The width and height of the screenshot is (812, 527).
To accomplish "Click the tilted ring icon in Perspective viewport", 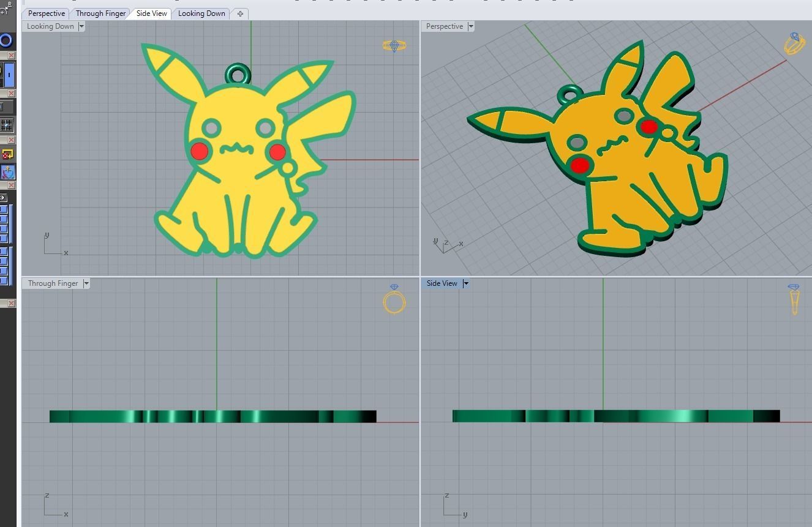I will [x=795, y=44].
